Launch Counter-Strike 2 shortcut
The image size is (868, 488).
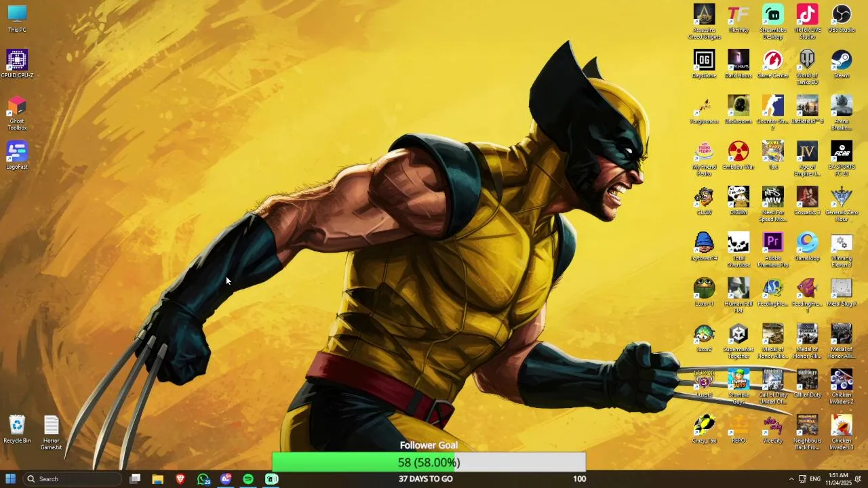coord(773,113)
